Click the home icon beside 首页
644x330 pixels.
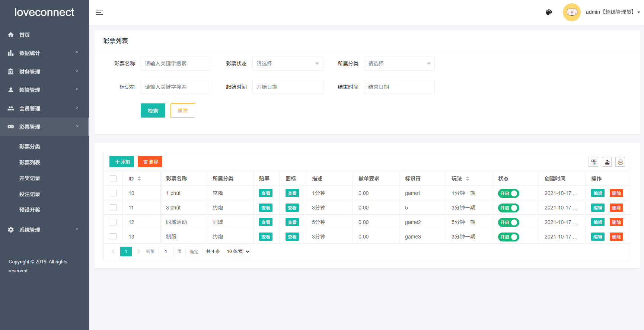click(x=11, y=35)
